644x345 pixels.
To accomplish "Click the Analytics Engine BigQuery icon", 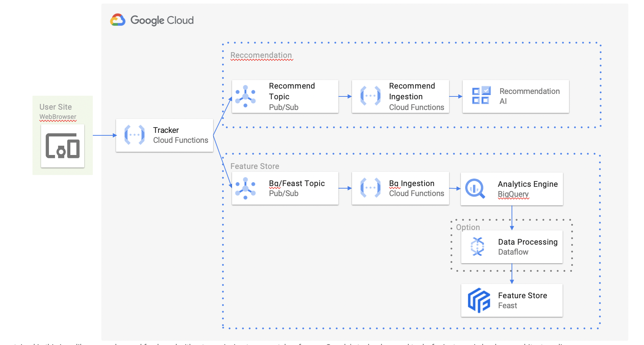I will pos(475,188).
